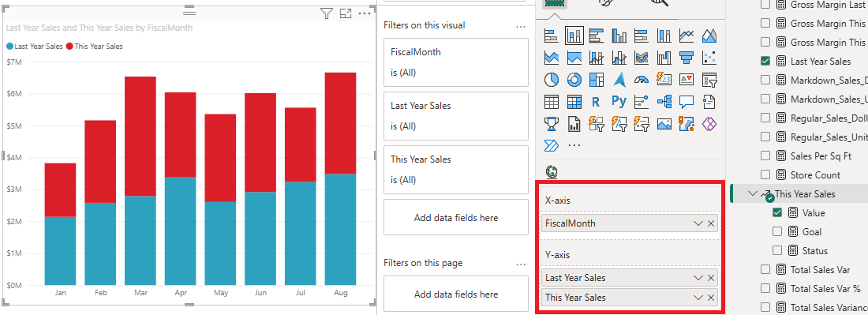Insert a Python visual (Py icon)
Image resolution: width=868 pixels, height=315 pixels.
pyautogui.click(x=619, y=101)
